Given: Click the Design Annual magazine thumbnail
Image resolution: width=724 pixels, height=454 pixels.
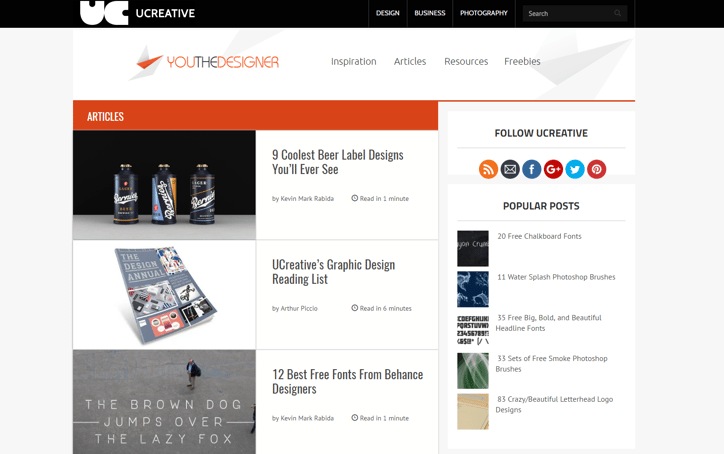Looking at the screenshot, I should [164, 295].
